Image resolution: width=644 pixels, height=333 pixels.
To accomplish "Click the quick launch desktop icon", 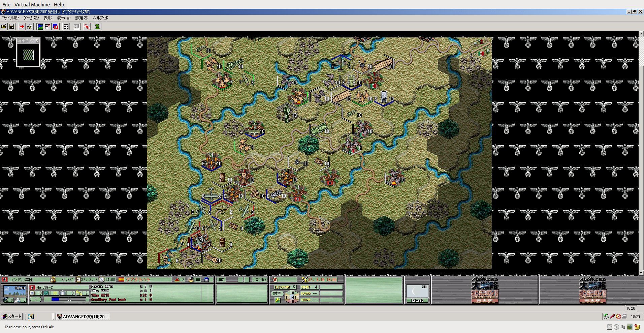I will pos(31,316).
